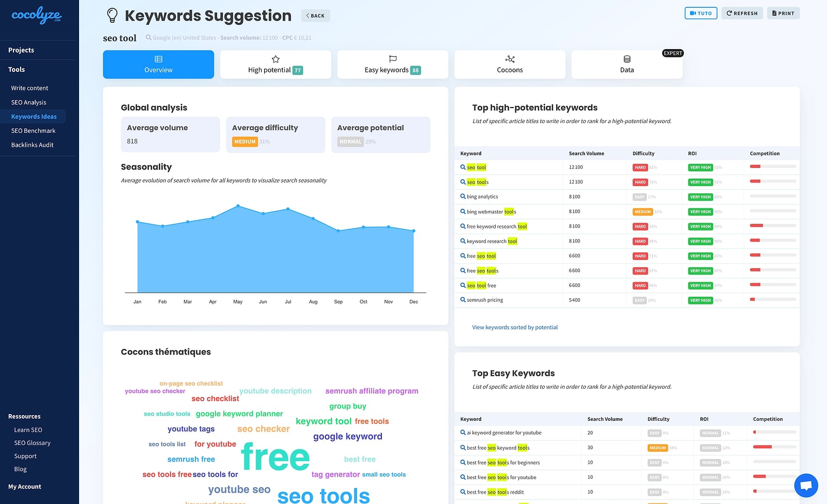Open 'View keywords sorted by potential' link
The image size is (827, 504).
[x=515, y=327]
